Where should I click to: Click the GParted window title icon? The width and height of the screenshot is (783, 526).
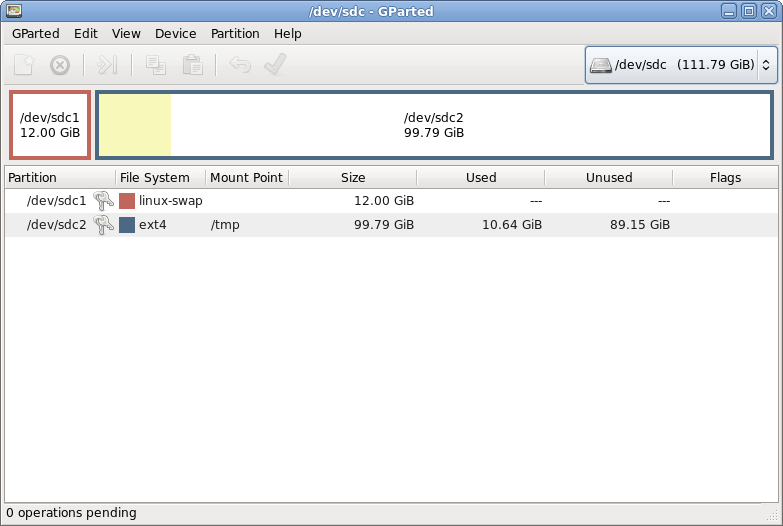coord(13,10)
